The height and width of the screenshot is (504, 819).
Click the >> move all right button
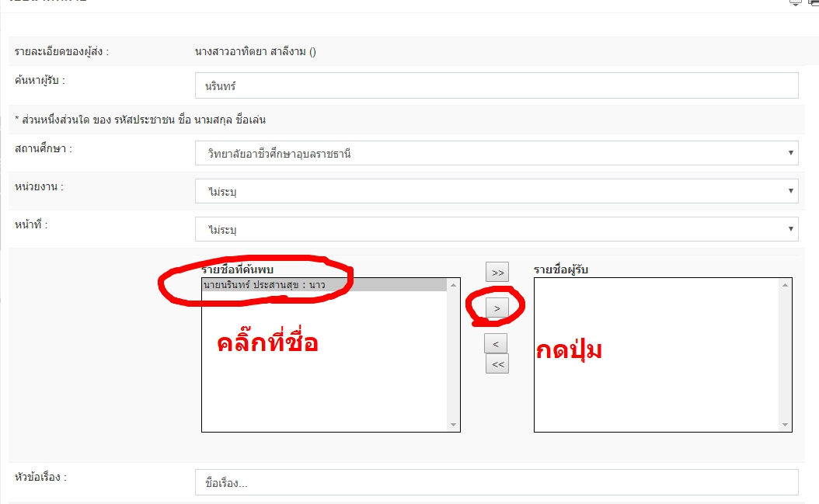tap(497, 272)
